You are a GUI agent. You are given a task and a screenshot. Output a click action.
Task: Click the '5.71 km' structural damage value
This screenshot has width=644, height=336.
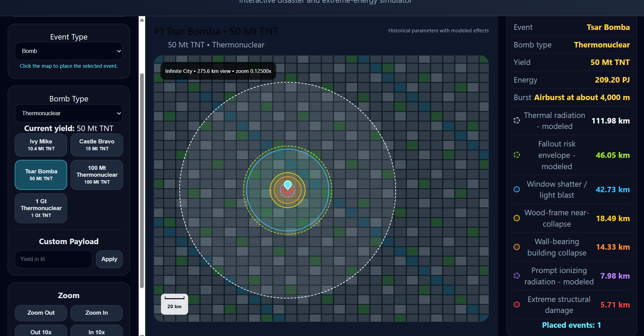tap(615, 305)
